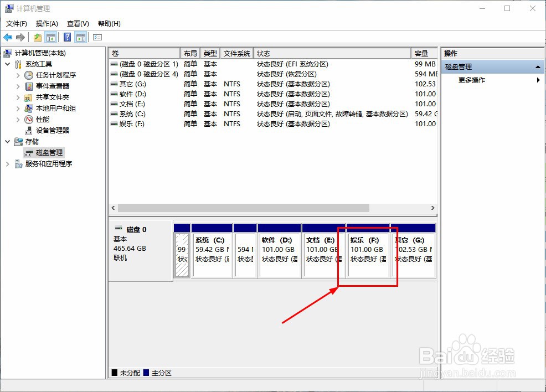Sort by the 容量 column header
This screenshot has width=546, height=392.
[x=424, y=54]
